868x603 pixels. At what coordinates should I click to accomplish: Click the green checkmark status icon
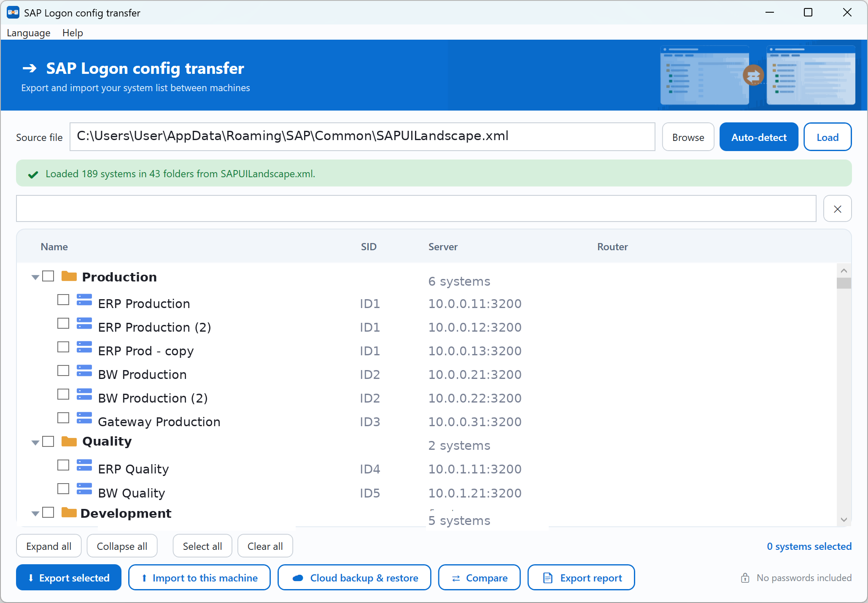coord(33,174)
